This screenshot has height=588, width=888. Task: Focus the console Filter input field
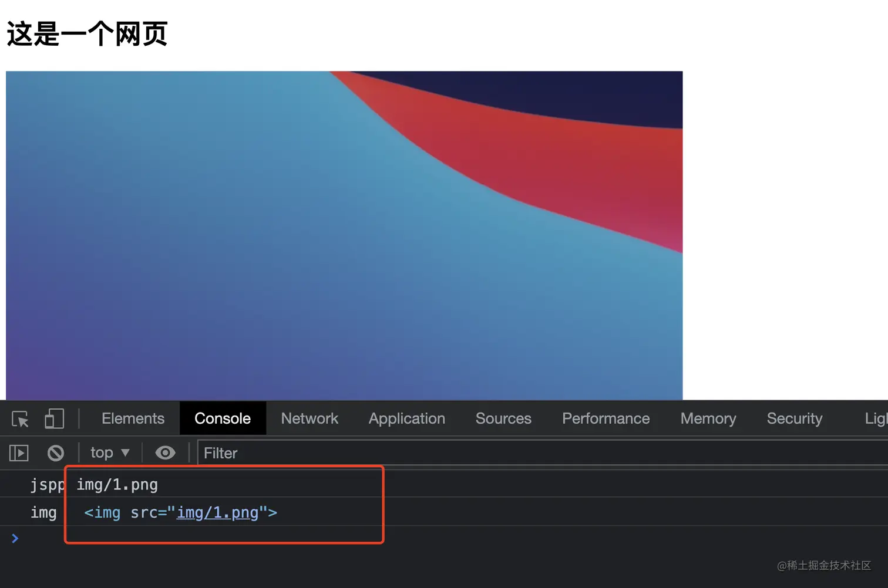[543, 453]
